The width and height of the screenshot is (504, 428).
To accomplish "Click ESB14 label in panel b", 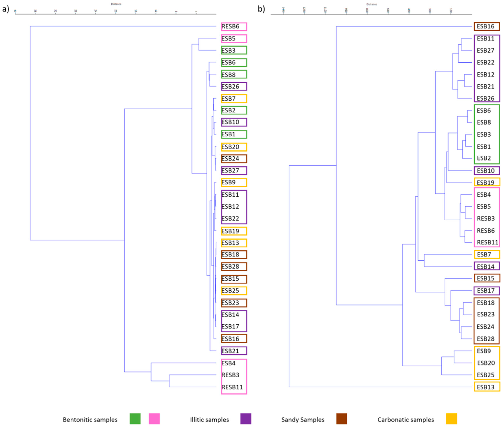I will (x=486, y=267).
